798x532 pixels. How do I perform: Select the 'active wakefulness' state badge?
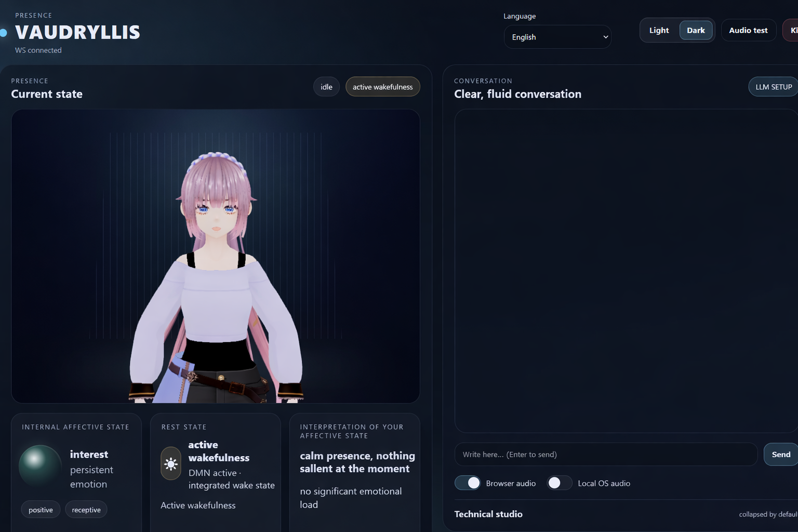click(x=382, y=86)
